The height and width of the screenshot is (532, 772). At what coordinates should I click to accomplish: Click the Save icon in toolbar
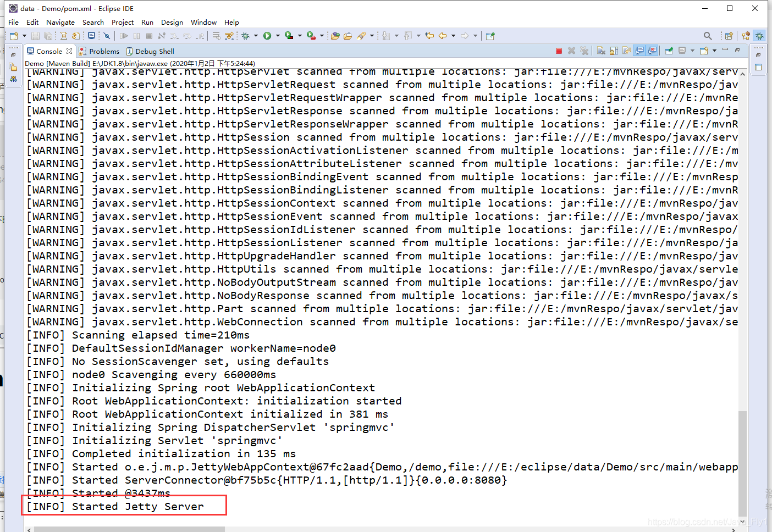point(35,36)
